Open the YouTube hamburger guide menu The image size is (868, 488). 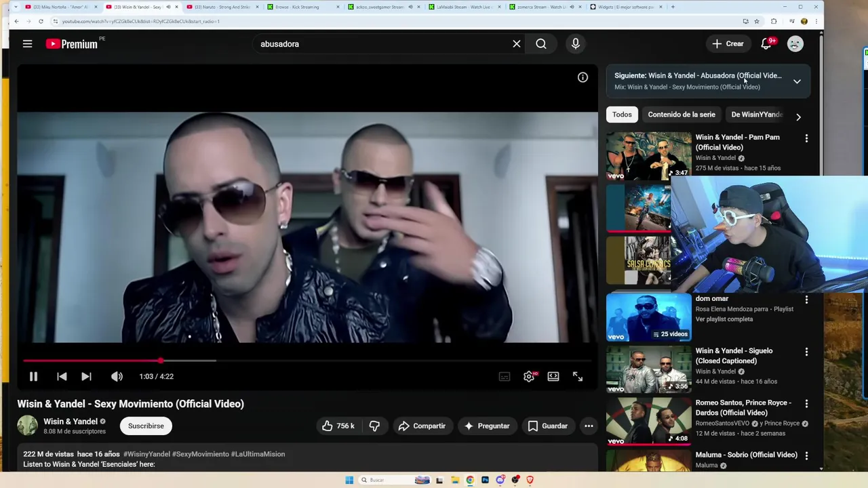point(27,44)
